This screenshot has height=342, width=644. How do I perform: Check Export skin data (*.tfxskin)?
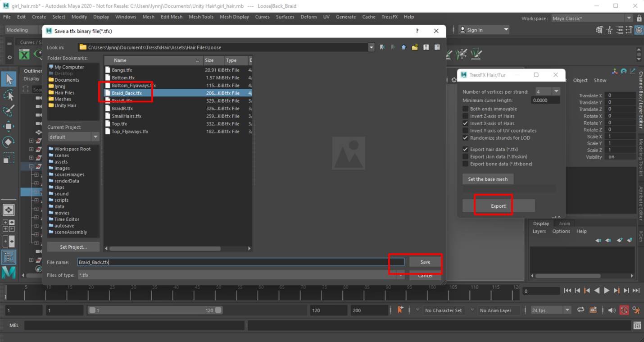[x=465, y=156]
